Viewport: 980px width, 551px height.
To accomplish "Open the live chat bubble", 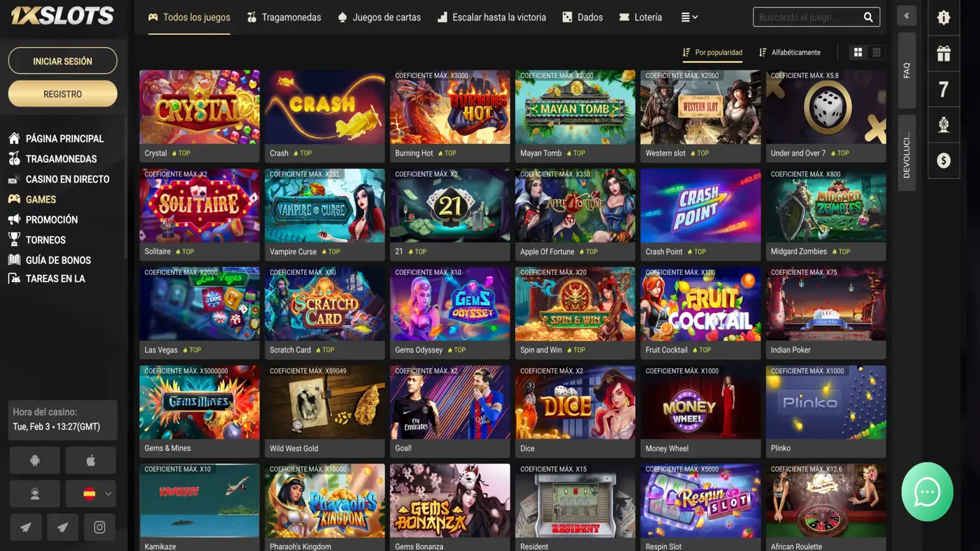I will [x=927, y=492].
